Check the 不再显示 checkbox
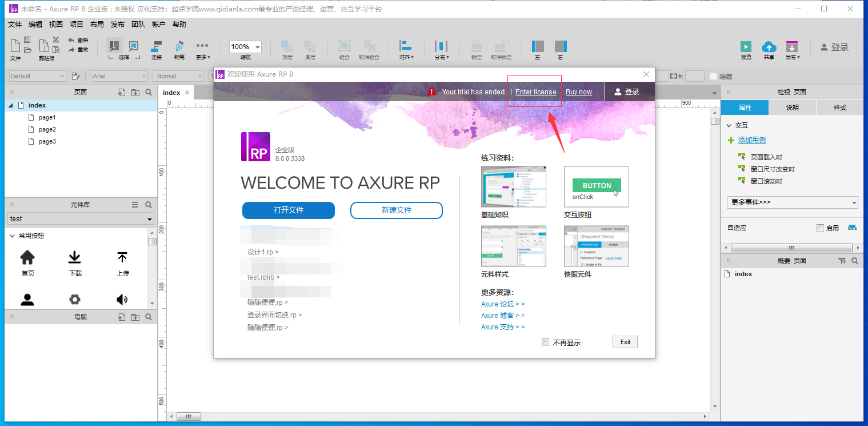This screenshot has height=426, width=868. 546,343
